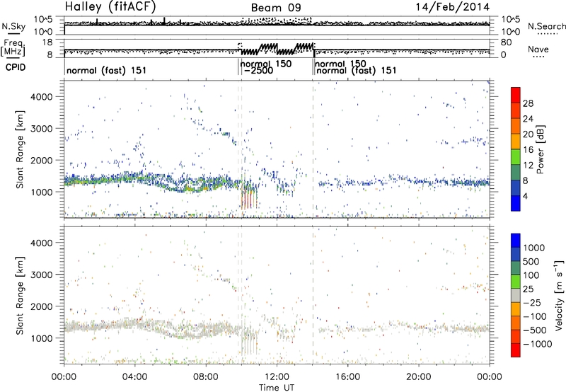The height and width of the screenshot is (392, 566).
Task: Click the -500 velocity colorbar label
Action: coord(535,330)
